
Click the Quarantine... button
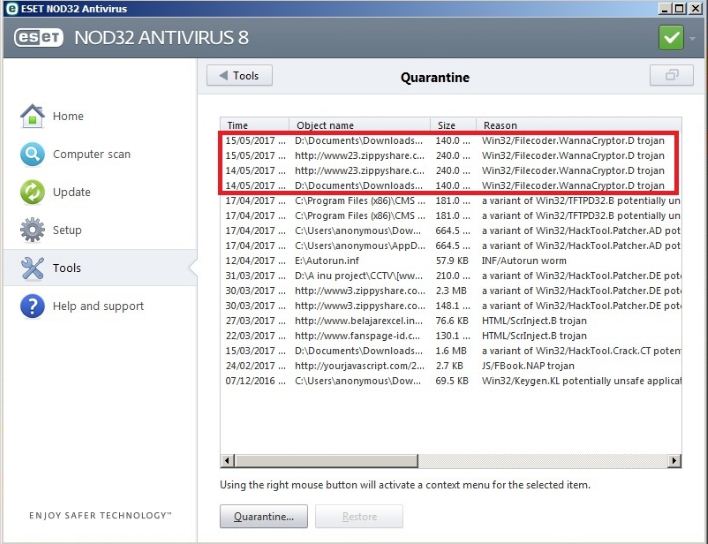tap(264, 516)
